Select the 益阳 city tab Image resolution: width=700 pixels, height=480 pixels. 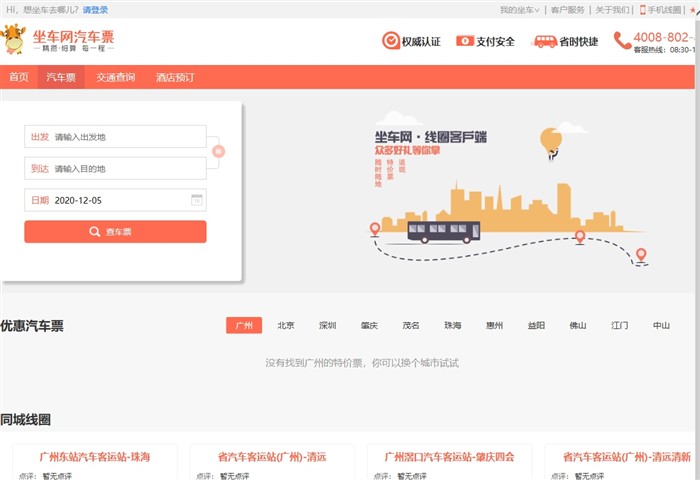[x=536, y=326]
